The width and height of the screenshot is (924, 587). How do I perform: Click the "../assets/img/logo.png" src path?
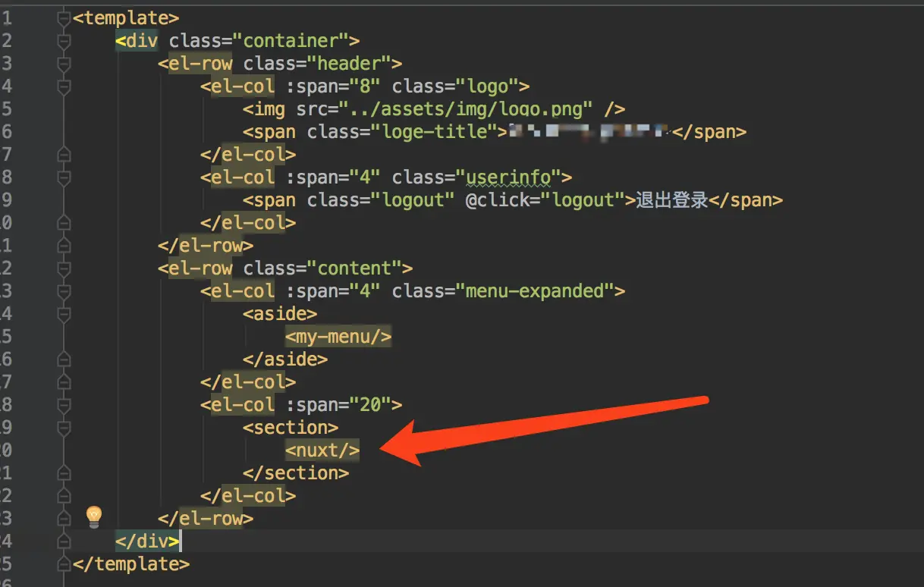[465, 109]
